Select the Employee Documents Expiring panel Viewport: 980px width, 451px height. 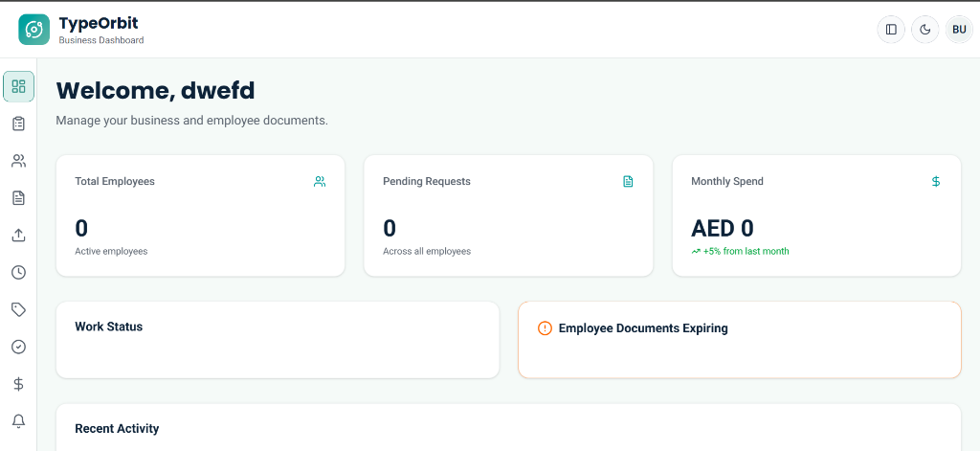(x=739, y=340)
